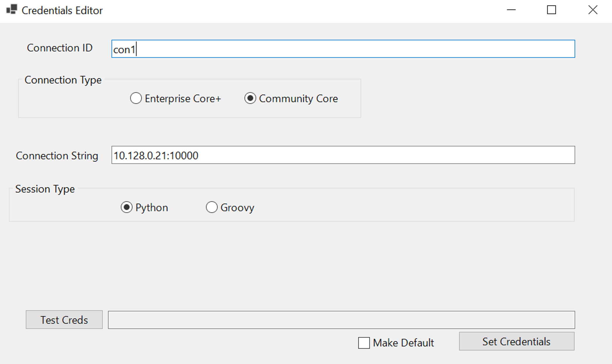Click the Credentials Editor app icon
Image resolution: width=612 pixels, height=364 pixels.
[12, 10]
